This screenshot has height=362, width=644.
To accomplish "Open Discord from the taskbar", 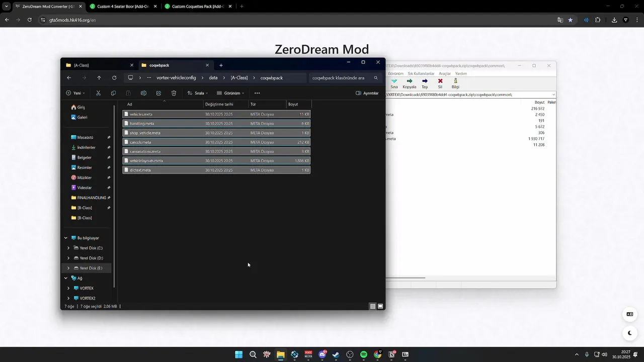I will [x=323, y=354].
